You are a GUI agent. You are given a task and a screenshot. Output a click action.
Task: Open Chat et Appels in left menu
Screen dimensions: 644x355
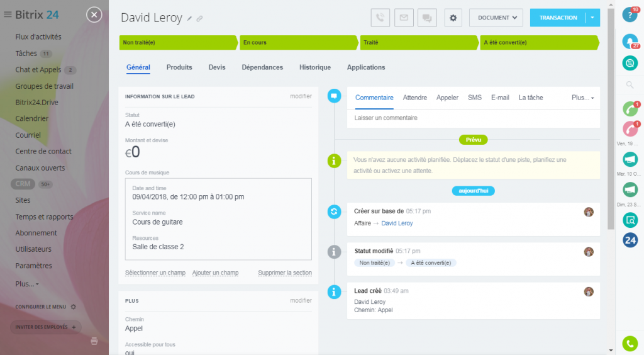click(x=38, y=70)
